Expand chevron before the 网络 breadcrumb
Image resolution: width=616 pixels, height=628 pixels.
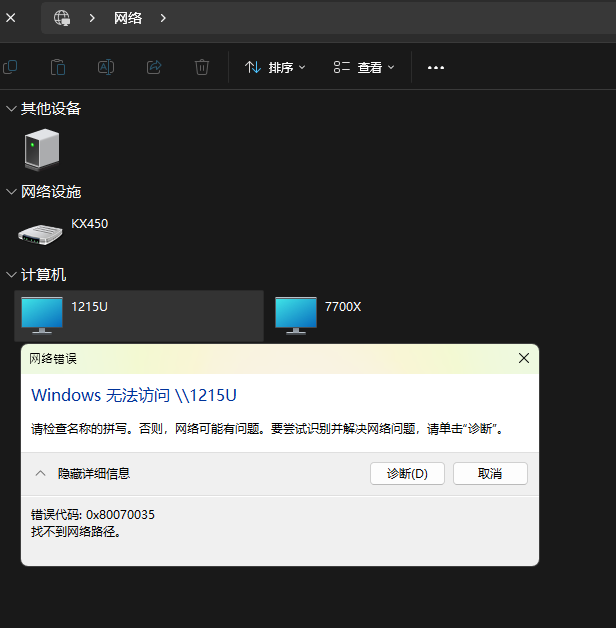point(92,18)
